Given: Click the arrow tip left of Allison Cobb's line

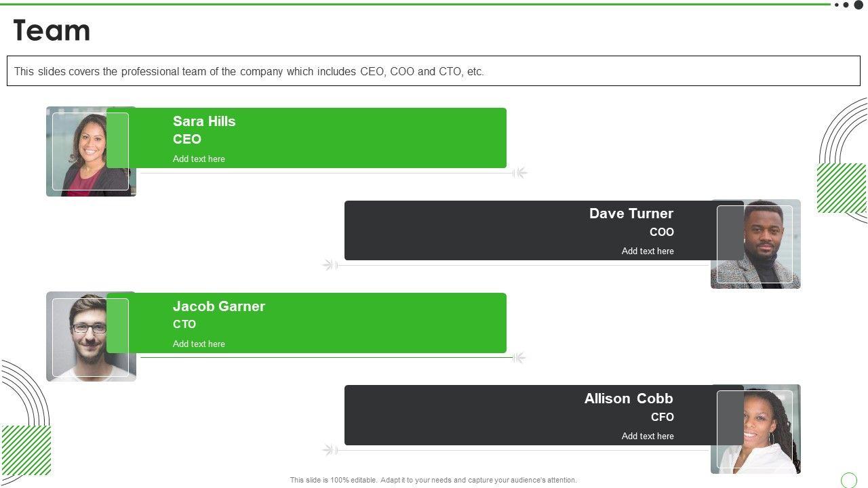Looking at the screenshot, I should click(x=330, y=449).
